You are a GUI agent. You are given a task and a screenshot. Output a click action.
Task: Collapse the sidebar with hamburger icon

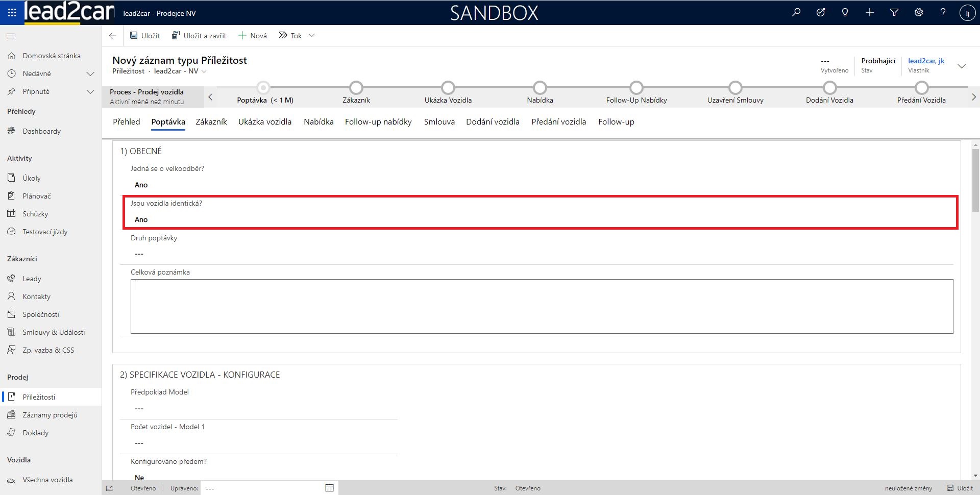(x=11, y=36)
